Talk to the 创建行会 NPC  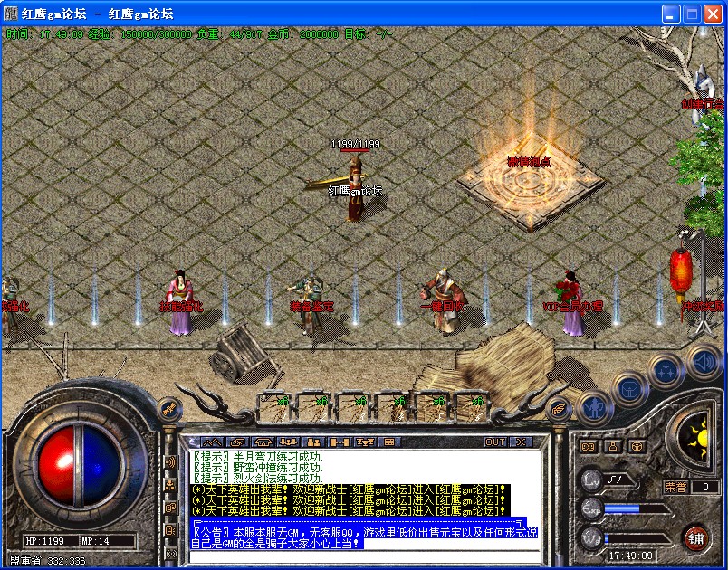tap(703, 96)
